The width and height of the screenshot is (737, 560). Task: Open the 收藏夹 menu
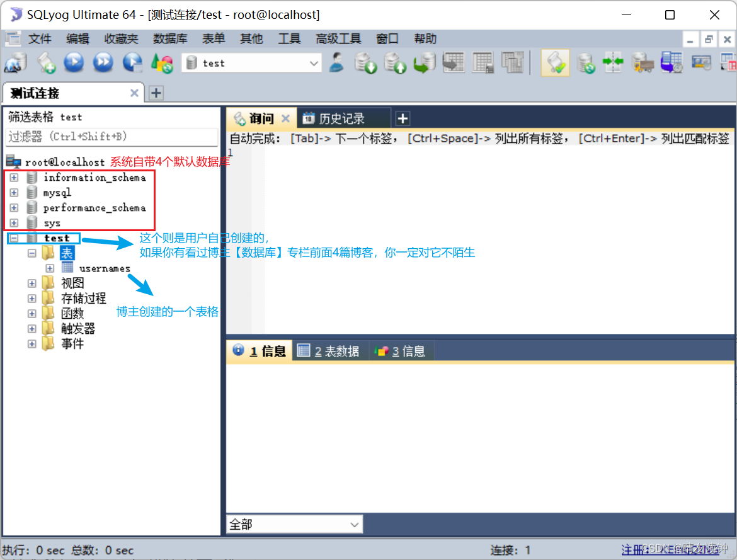(122, 38)
